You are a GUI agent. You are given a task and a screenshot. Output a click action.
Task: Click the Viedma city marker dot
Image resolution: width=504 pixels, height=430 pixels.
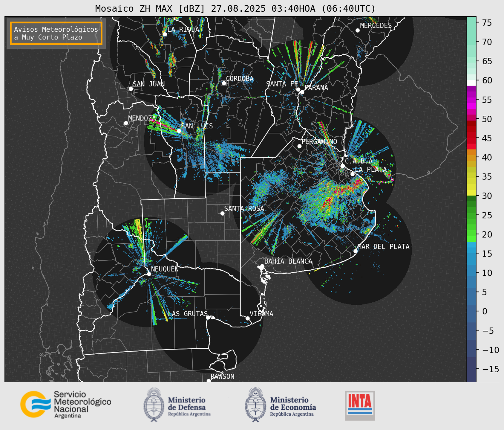248,318
